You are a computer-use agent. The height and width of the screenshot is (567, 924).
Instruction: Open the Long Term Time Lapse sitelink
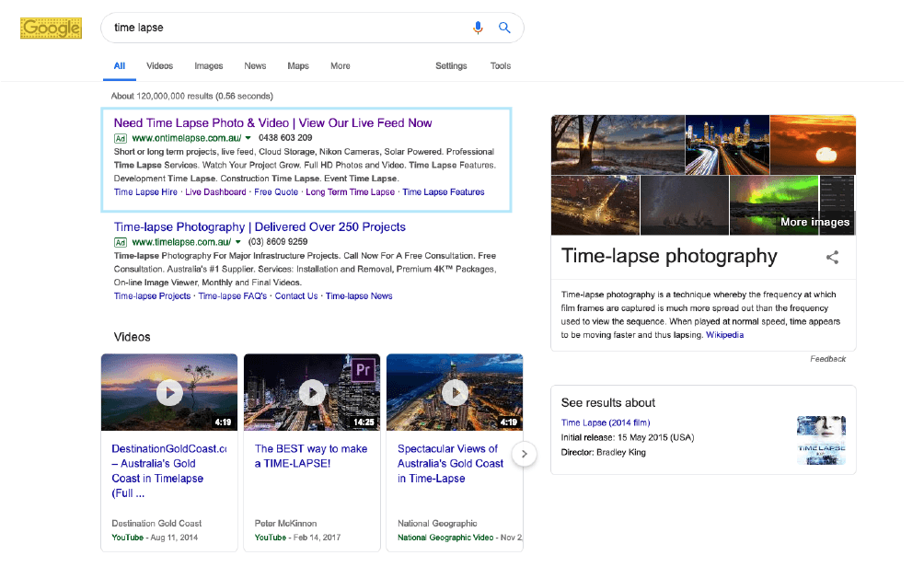tap(350, 192)
